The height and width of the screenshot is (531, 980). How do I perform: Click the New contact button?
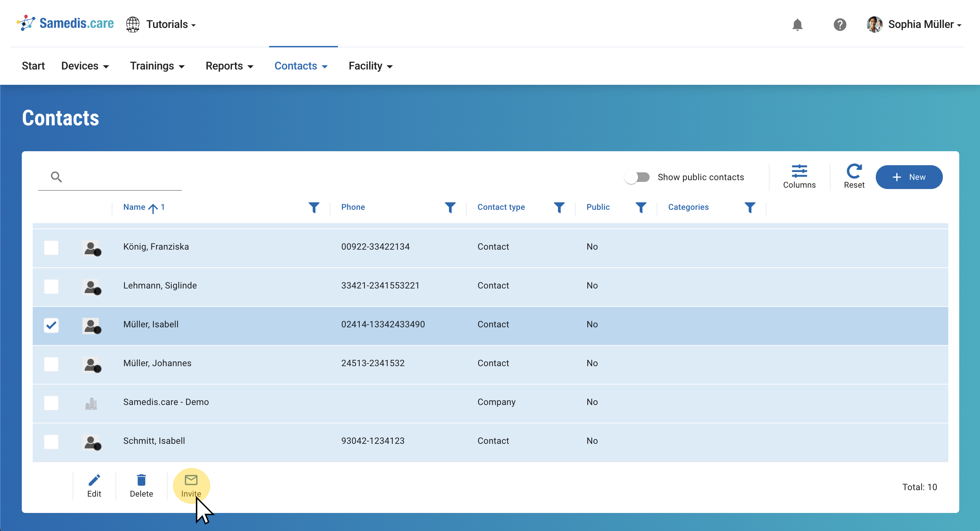908,177
